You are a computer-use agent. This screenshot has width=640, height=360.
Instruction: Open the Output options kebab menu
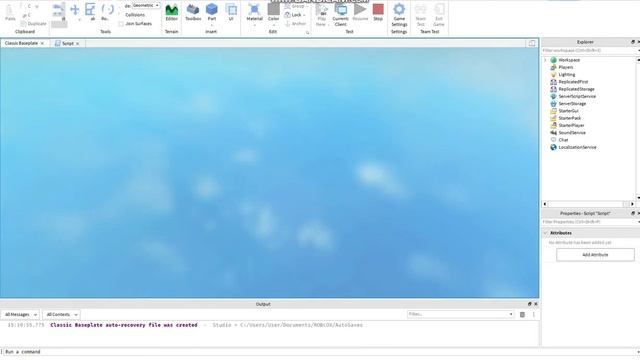(533, 315)
